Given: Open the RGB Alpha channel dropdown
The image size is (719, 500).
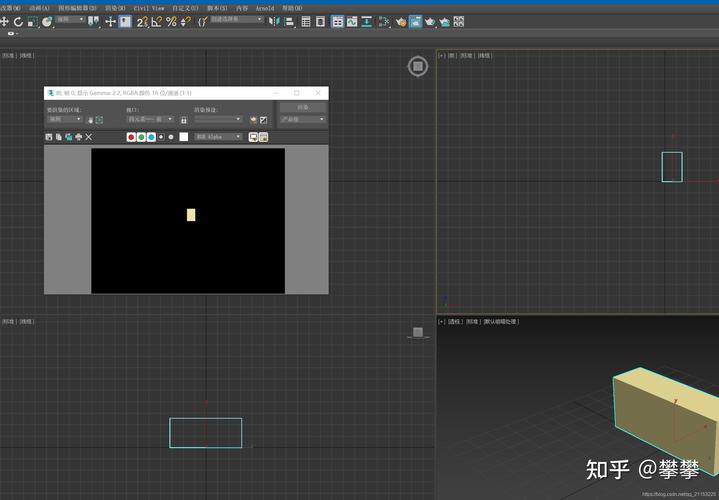Looking at the screenshot, I should point(219,137).
